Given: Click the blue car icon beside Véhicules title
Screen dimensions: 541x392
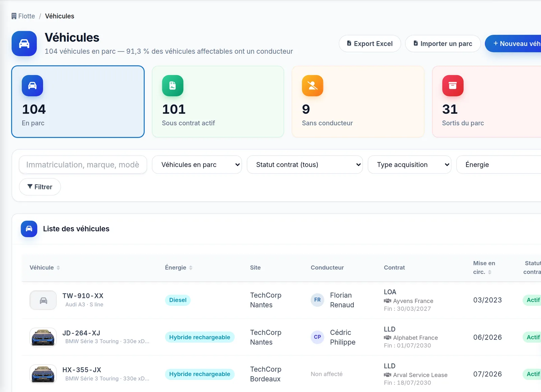Looking at the screenshot, I should [24, 44].
